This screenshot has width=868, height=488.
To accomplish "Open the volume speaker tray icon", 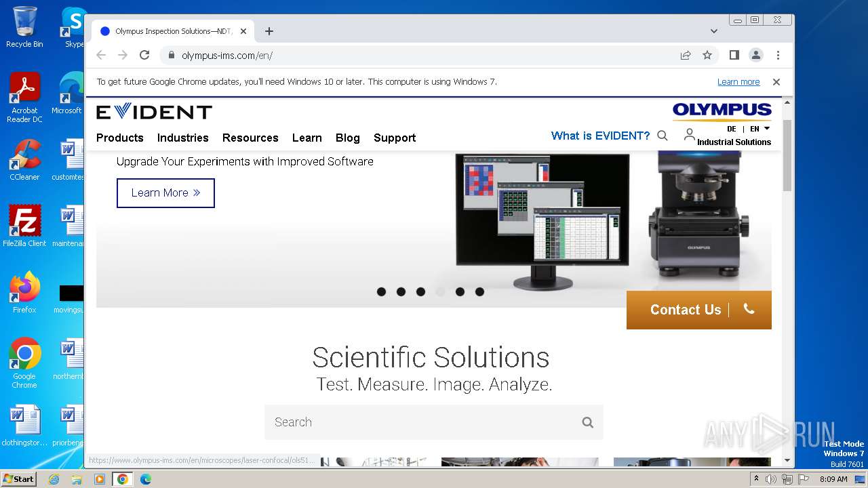I will [x=771, y=479].
